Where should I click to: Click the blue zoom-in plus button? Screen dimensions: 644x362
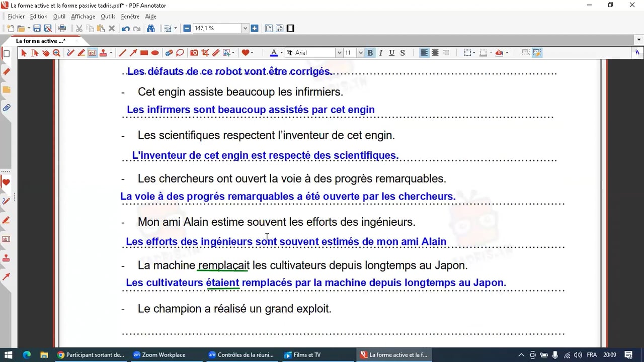[255, 29]
